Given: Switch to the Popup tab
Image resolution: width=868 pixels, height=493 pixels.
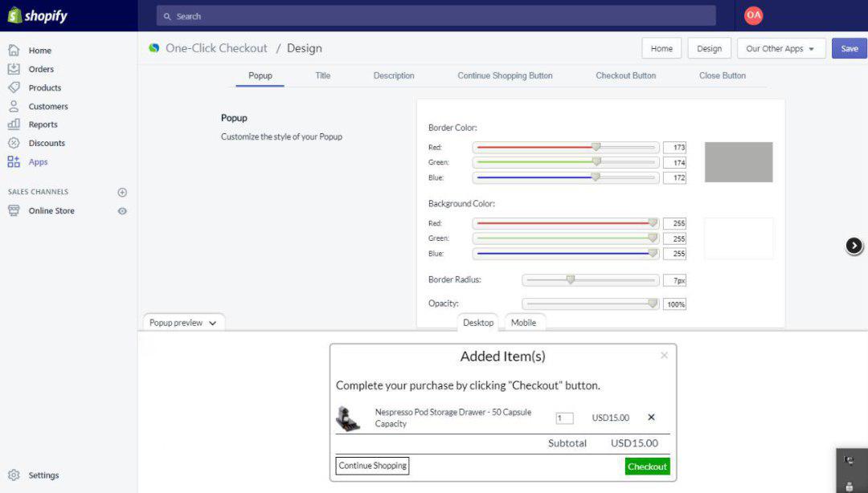Looking at the screenshot, I should (x=260, y=75).
